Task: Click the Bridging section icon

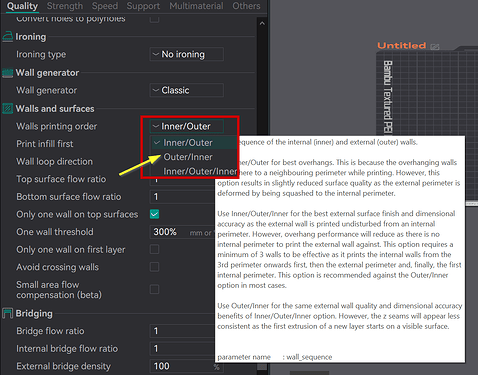Action: point(8,313)
